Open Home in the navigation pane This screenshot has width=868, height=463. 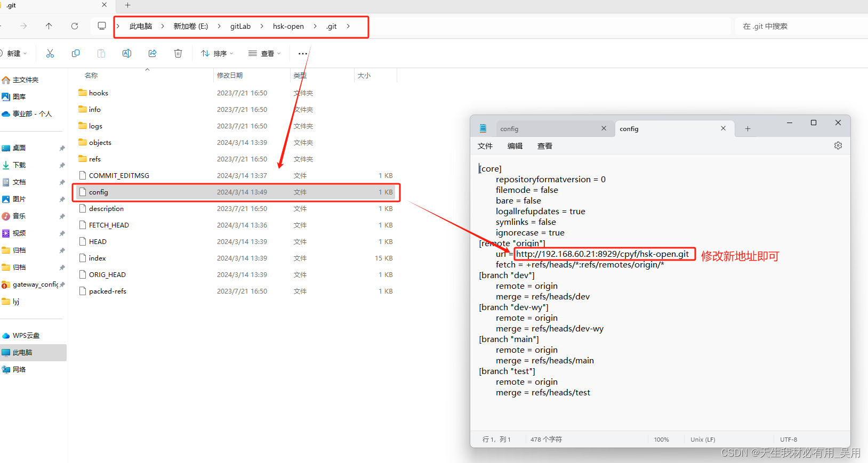(20, 80)
